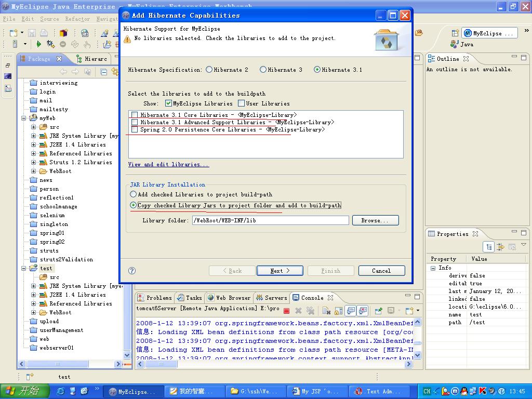The image size is (532, 399).
Task: Open the Edit menu
Action: point(28,19)
